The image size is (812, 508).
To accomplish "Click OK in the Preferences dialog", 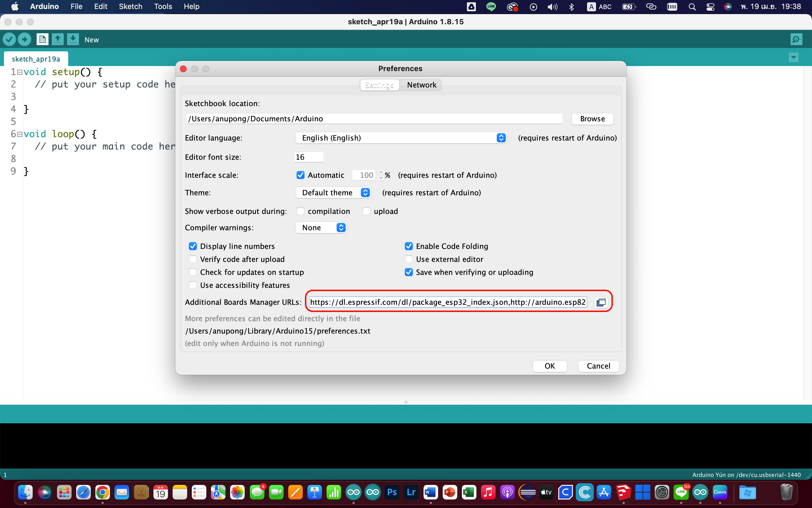I will pyautogui.click(x=550, y=366).
